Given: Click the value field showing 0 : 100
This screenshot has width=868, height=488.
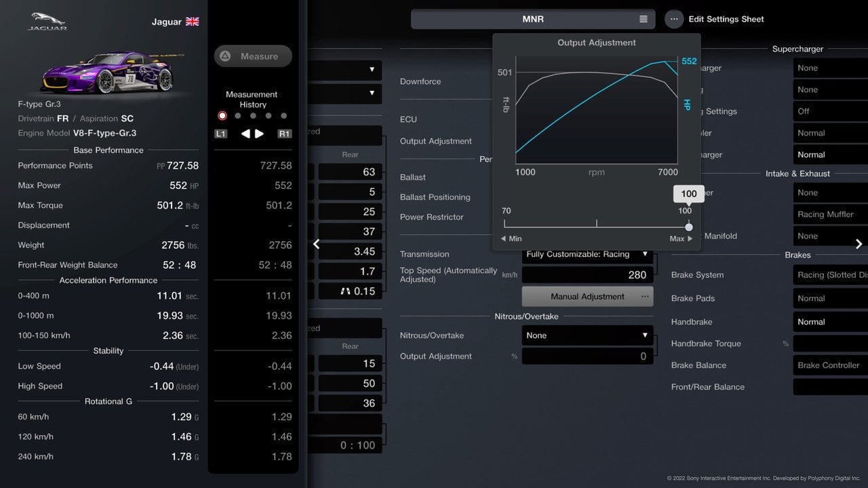Looking at the screenshot, I should pyautogui.click(x=343, y=445).
